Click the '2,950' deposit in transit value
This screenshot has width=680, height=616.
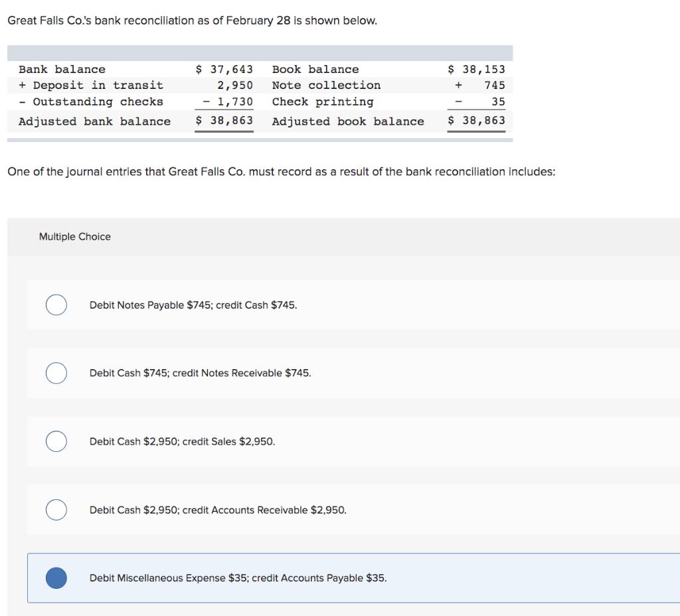coord(235,86)
